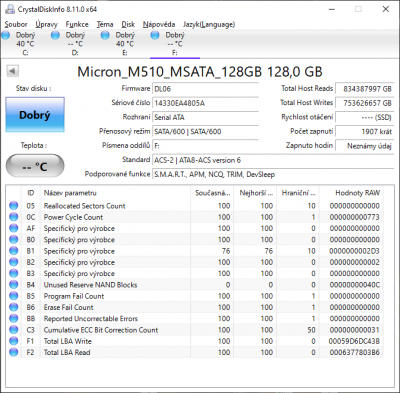Select the Power Cycle Count row text

coord(73,217)
